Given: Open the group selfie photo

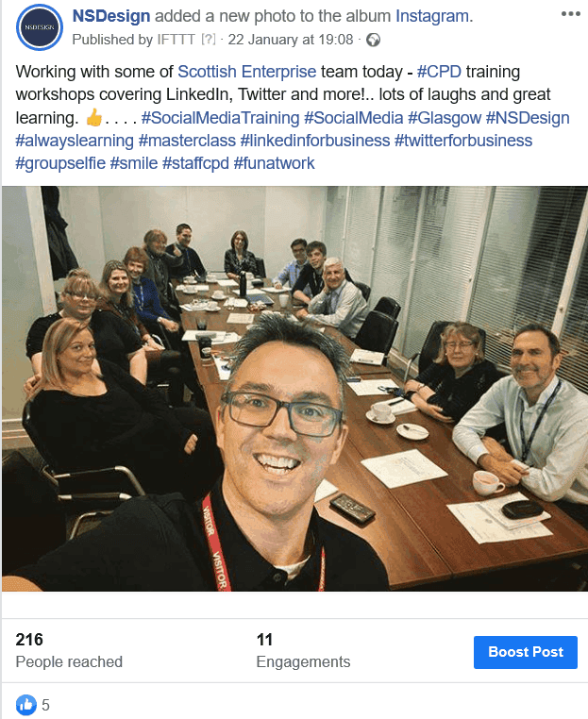Looking at the screenshot, I should click(x=294, y=389).
